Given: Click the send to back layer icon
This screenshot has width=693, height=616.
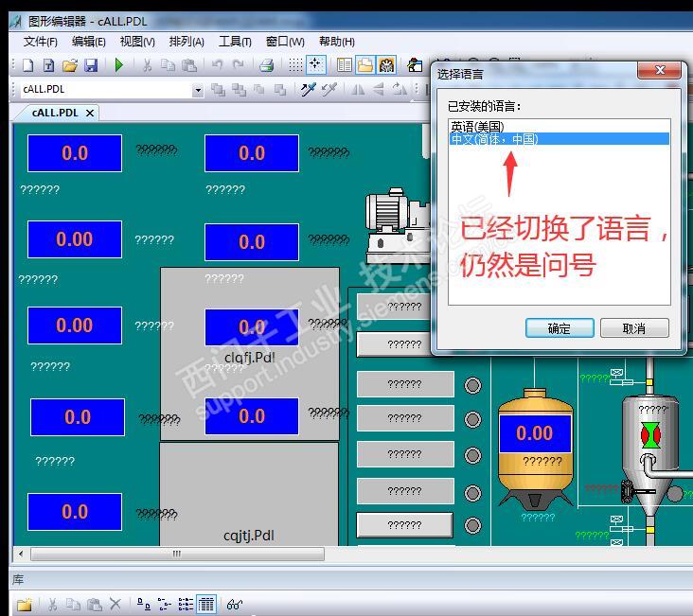Looking at the screenshot, I should [x=240, y=90].
